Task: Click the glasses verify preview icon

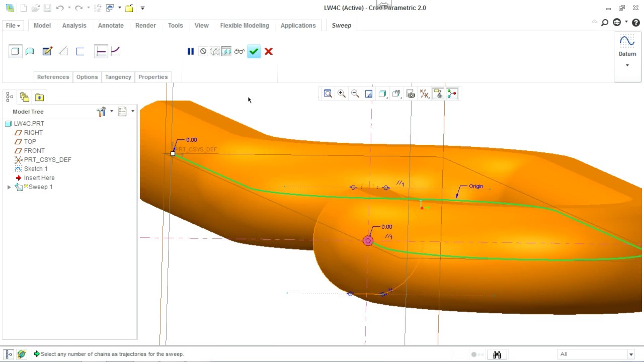Action: 239,51
